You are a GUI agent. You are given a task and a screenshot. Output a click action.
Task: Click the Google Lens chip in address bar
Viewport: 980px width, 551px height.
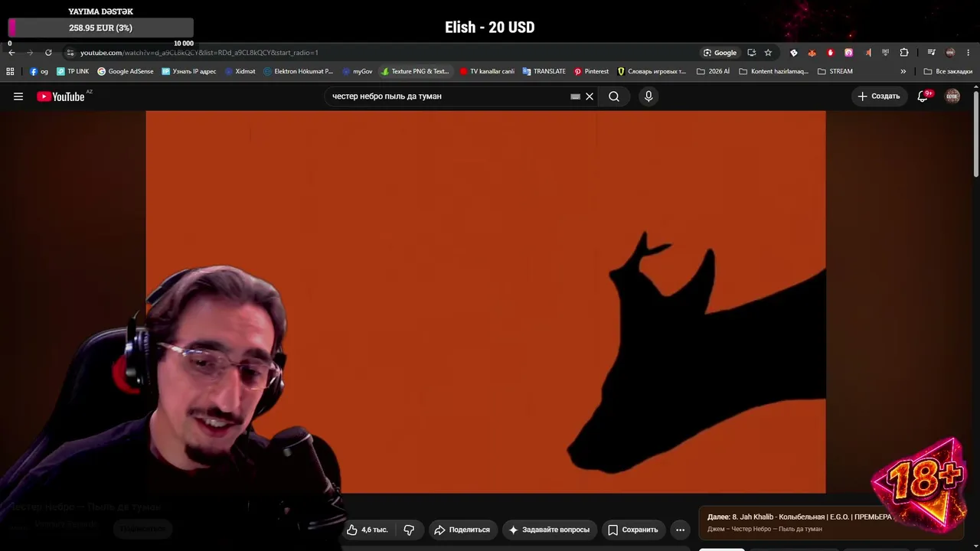click(x=720, y=53)
